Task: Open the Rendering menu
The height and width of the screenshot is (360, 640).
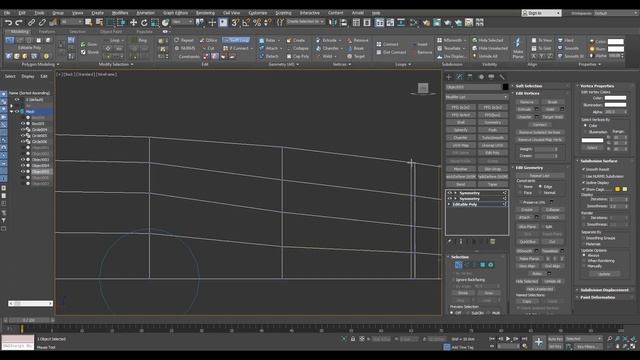Action: coord(205,13)
